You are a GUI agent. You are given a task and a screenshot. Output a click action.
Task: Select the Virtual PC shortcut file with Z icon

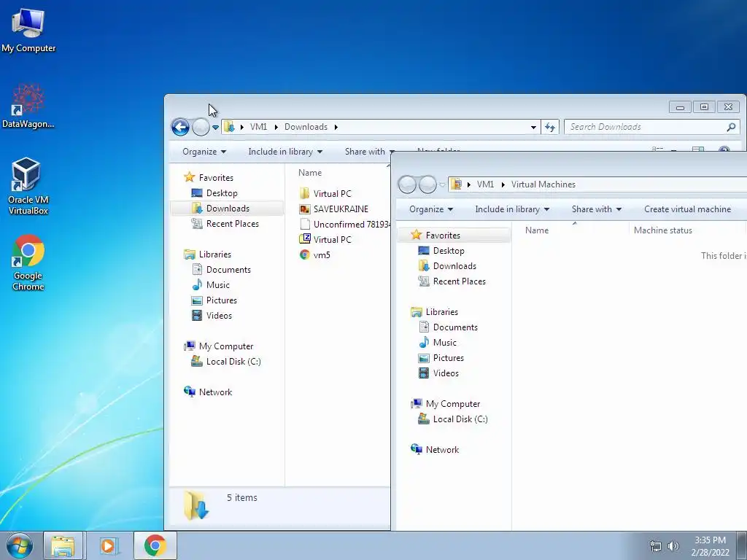pos(332,239)
